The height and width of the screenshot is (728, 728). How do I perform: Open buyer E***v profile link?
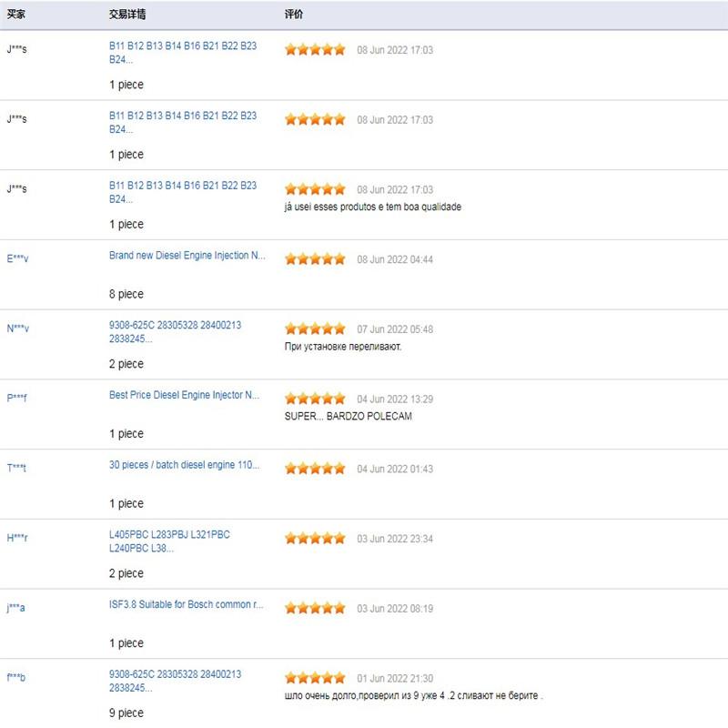[x=17, y=258]
